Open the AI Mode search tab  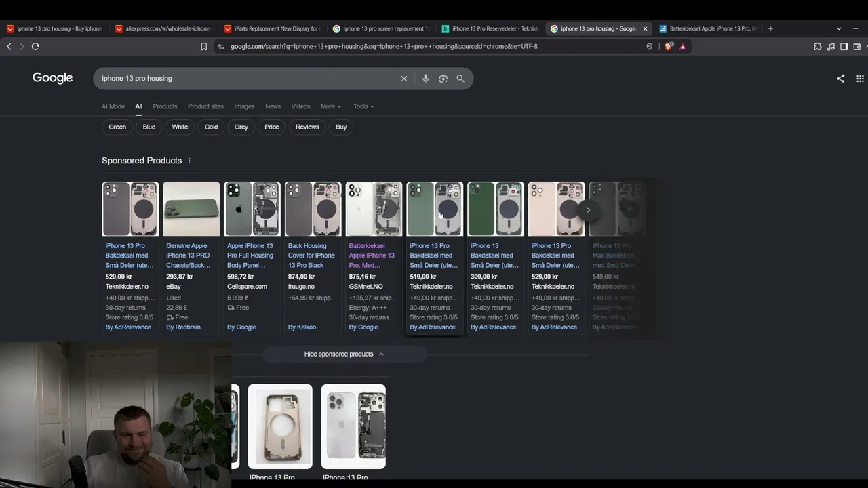click(x=113, y=106)
